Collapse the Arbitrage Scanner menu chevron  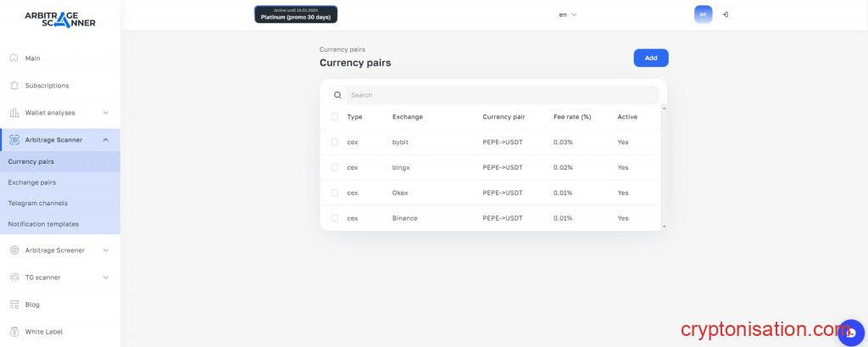tap(105, 140)
